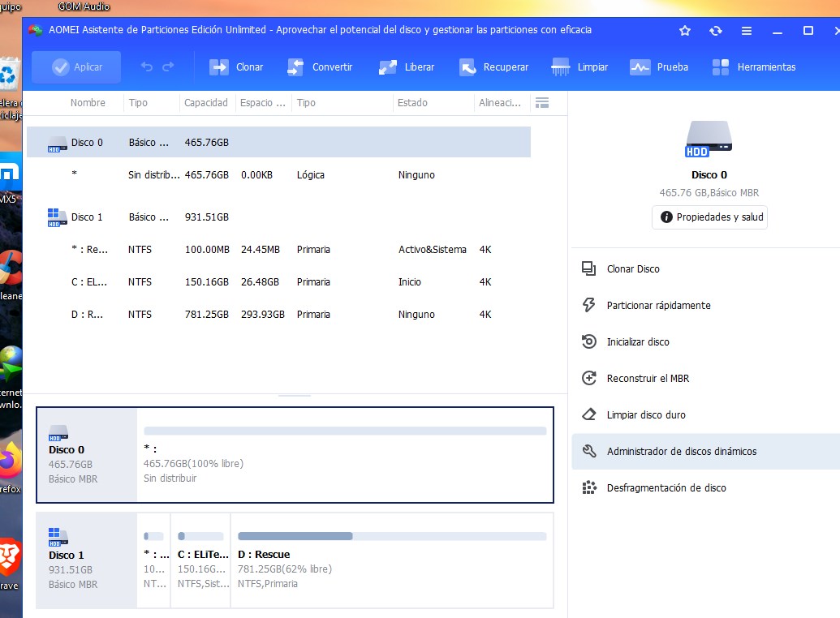Sort by the Nombre column header
The width and height of the screenshot is (840, 618).
(88, 103)
